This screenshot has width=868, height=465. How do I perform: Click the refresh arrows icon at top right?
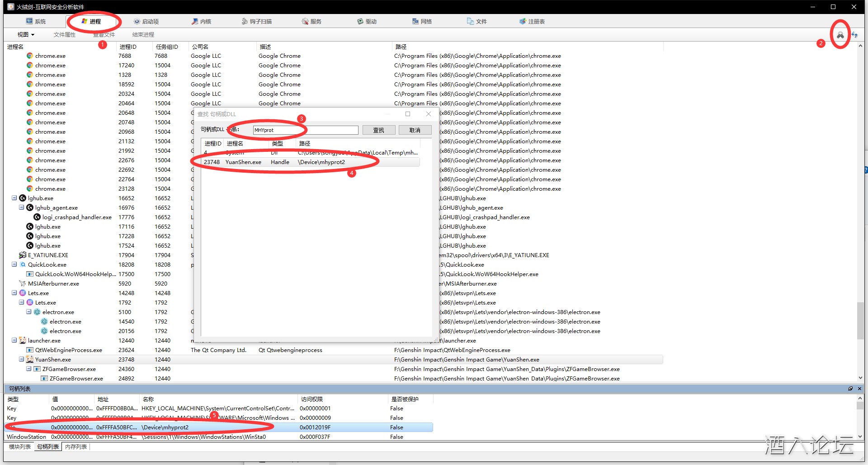(x=854, y=35)
